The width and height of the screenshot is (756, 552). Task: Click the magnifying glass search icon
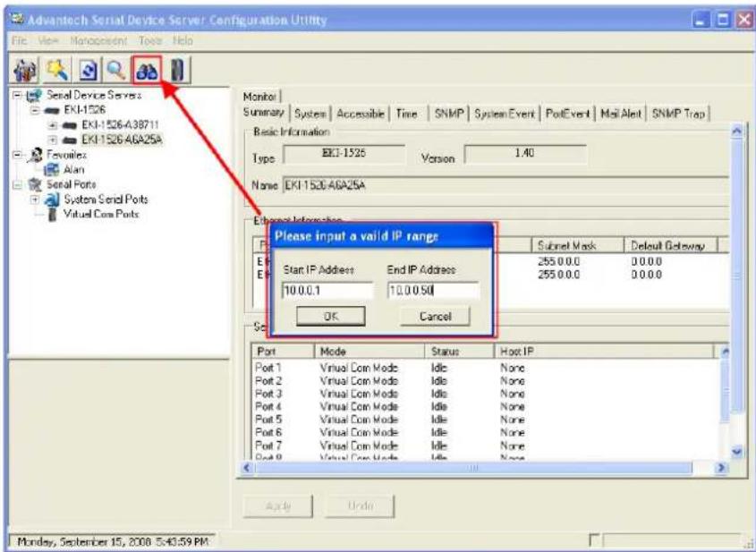(116, 72)
